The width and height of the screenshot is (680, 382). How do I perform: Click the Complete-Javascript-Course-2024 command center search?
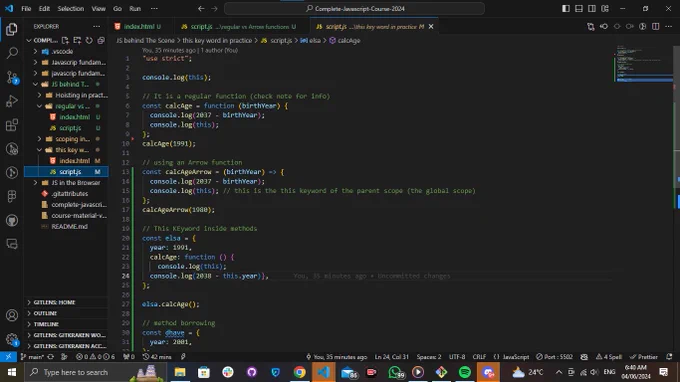pyautogui.click(x=354, y=9)
